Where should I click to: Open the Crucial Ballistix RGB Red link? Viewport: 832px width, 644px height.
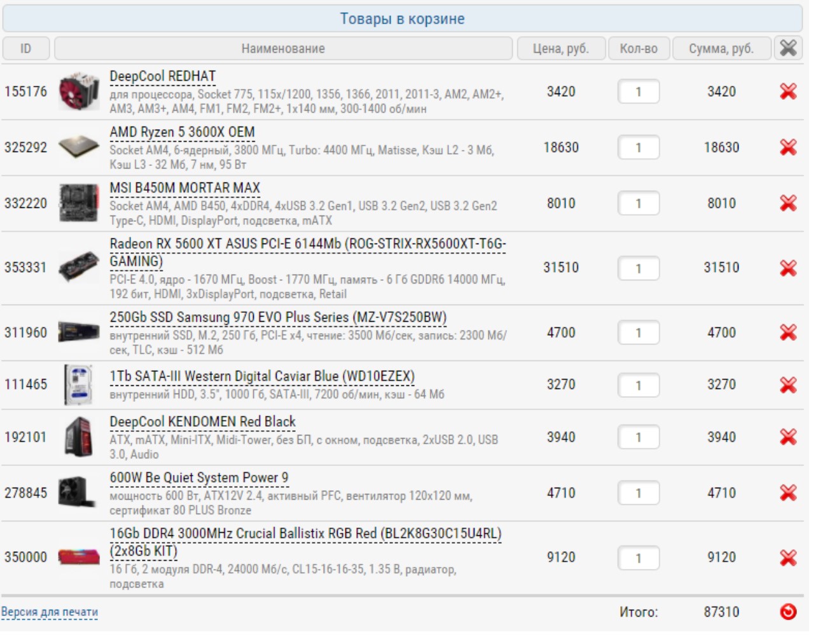[x=305, y=534]
